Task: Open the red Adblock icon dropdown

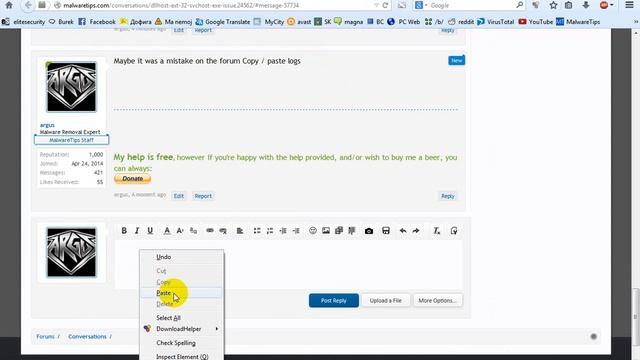Action: [x=607, y=5]
